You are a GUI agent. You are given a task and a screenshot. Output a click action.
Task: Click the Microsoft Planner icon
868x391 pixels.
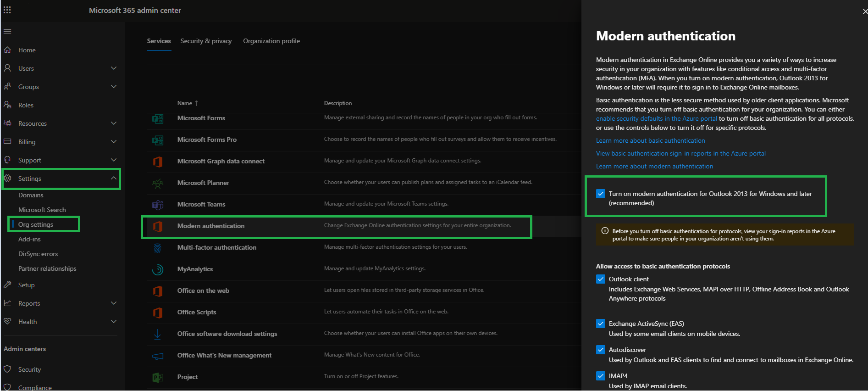click(x=158, y=183)
